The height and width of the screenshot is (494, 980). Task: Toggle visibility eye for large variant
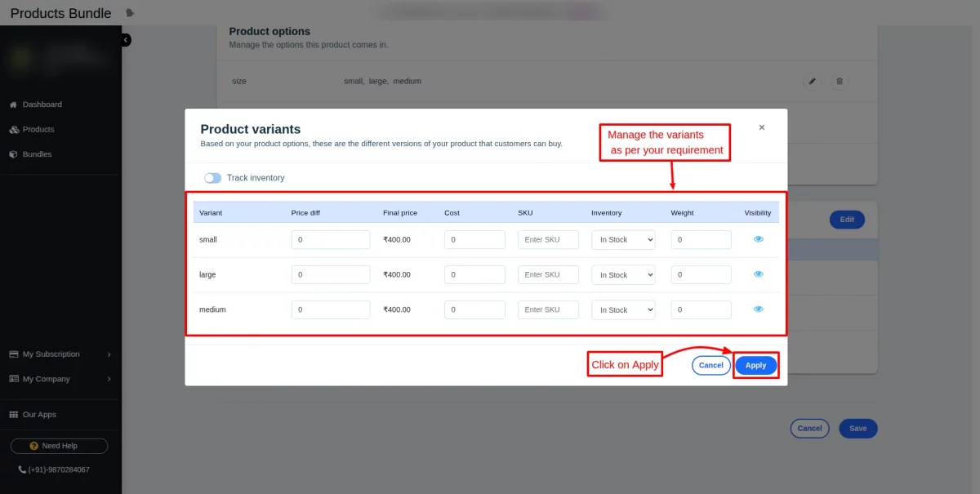(759, 274)
